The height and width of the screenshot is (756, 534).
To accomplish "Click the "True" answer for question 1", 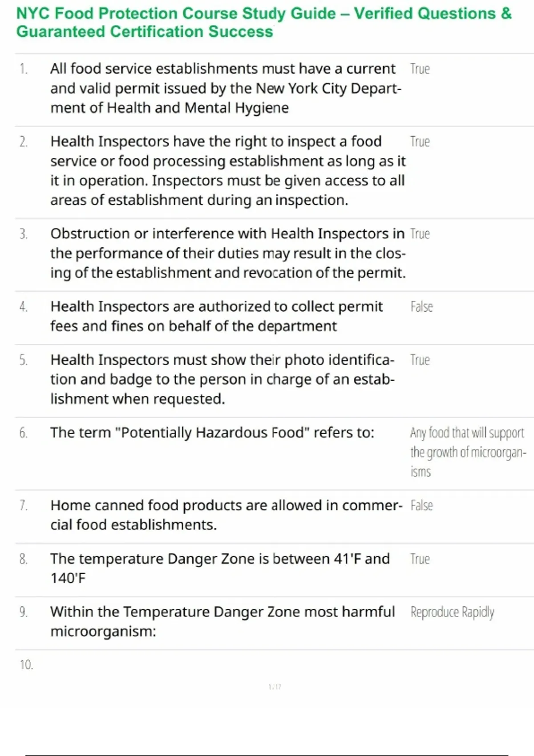I will click(x=420, y=69).
